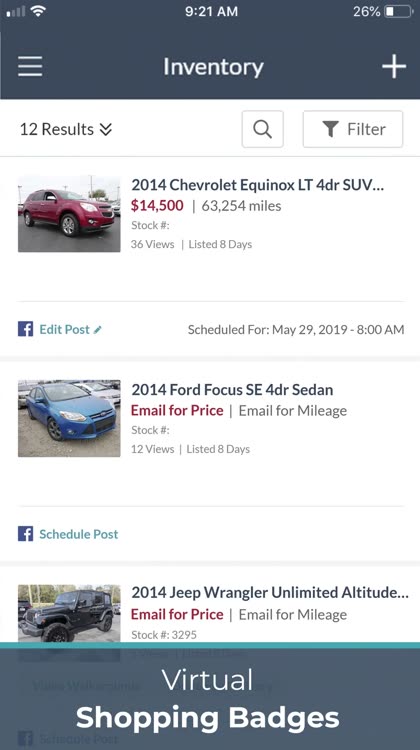The height and width of the screenshot is (750, 420).
Task: Click Schedule Post for the Ford Focus
Action: [78, 534]
